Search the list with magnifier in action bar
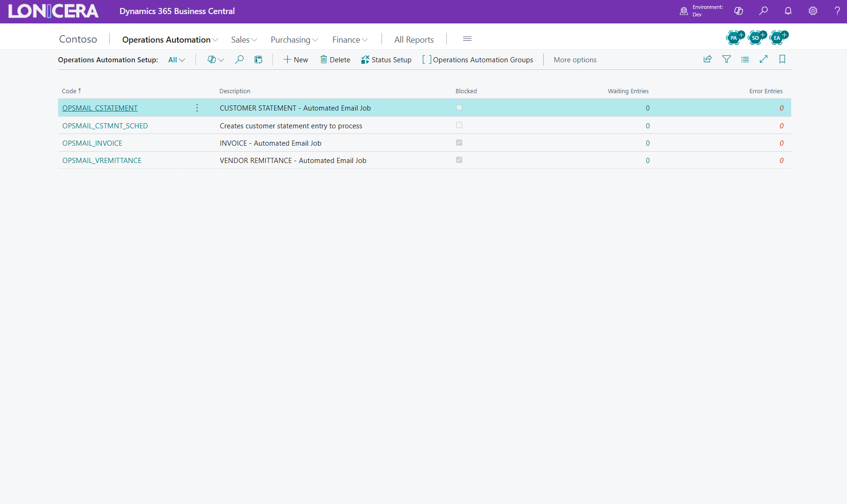This screenshot has width=847, height=504. coord(239,59)
